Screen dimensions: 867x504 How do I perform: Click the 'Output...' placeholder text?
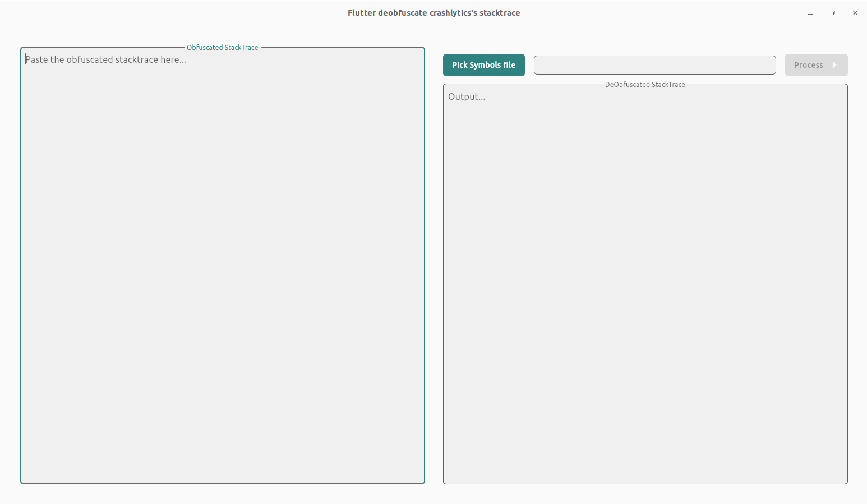467,96
